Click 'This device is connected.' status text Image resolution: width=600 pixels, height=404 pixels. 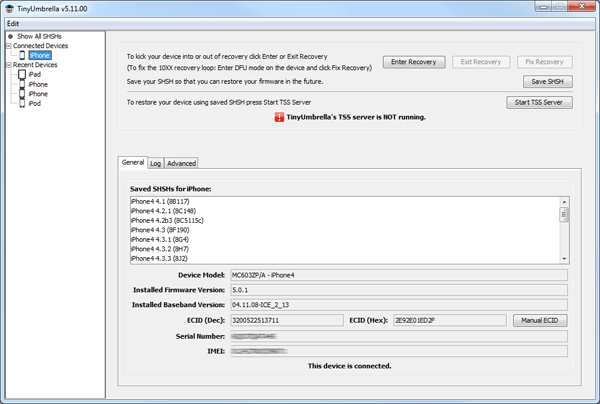point(349,366)
